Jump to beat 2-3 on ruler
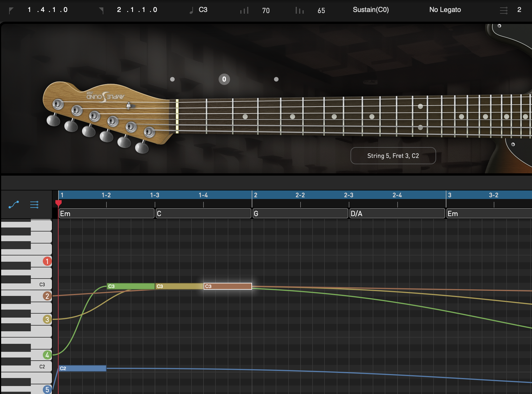This screenshot has height=394, width=532. [348, 195]
